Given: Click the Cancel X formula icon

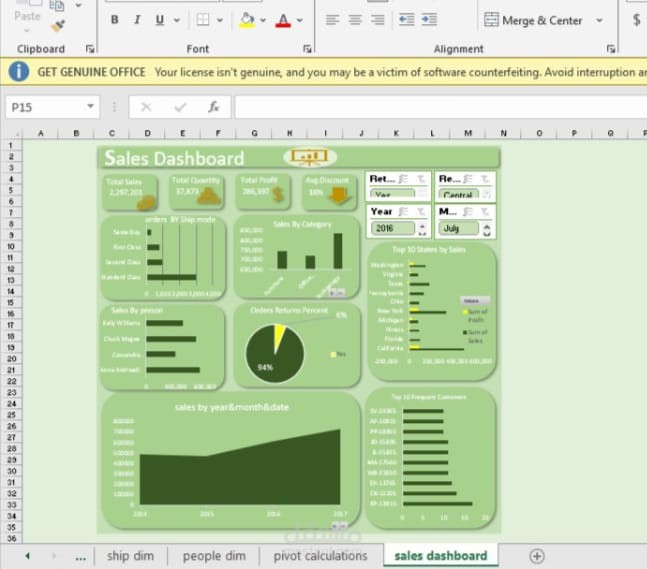Looking at the screenshot, I should (146, 107).
